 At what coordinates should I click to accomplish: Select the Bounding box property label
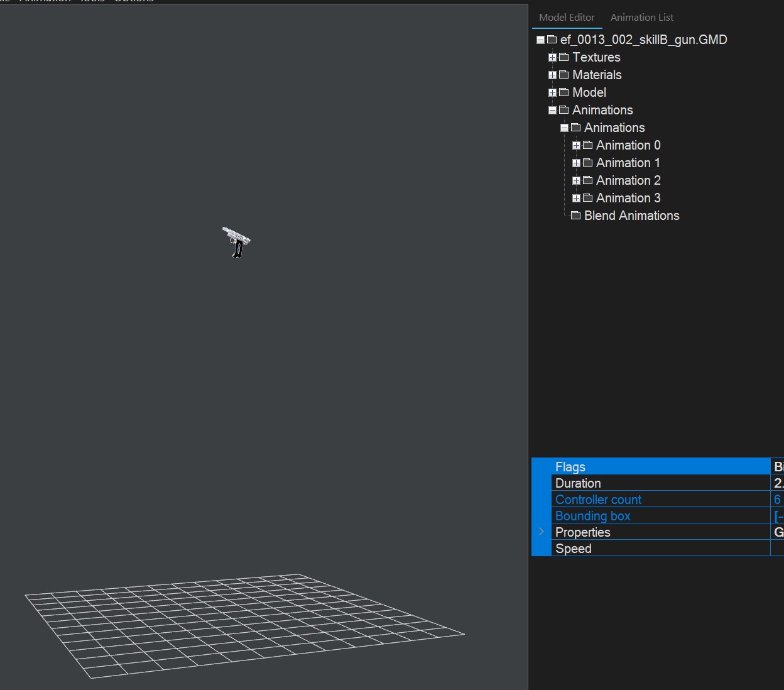click(592, 516)
